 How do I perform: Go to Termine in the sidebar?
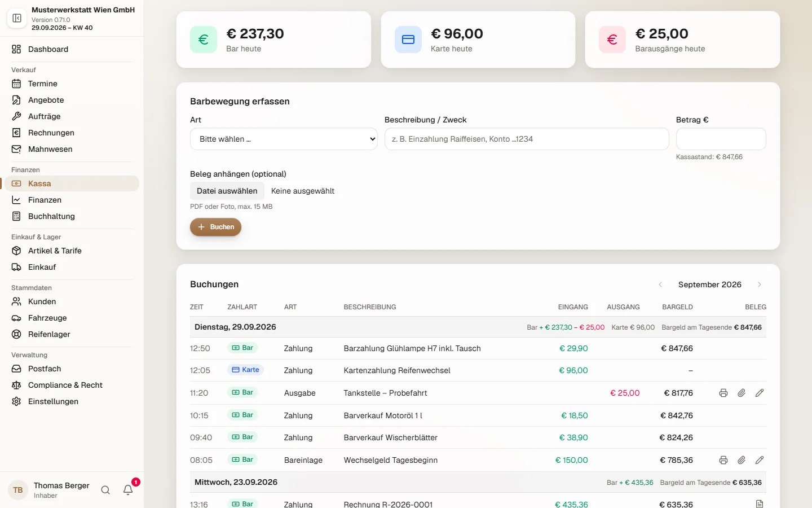72,84
